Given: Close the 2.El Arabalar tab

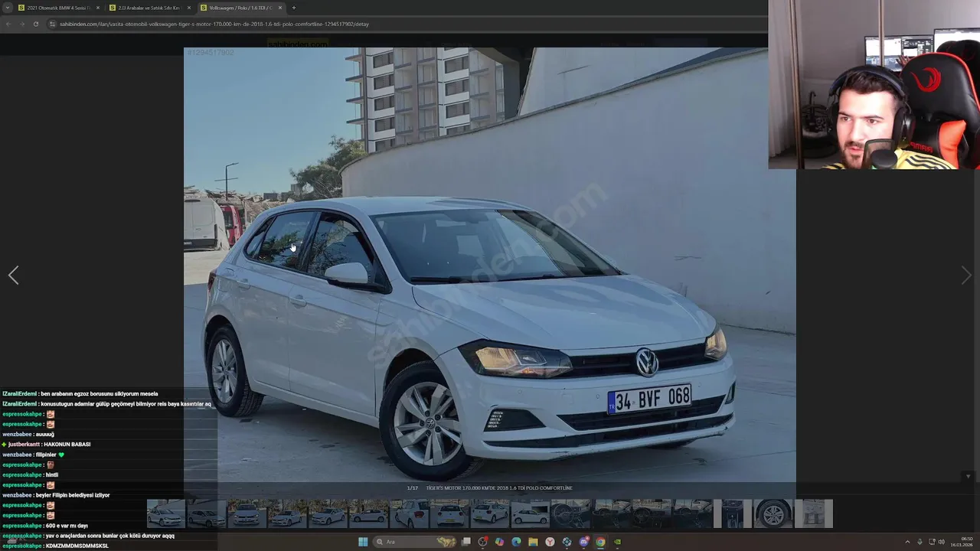Looking at the screenshot, I should point(189,8).
